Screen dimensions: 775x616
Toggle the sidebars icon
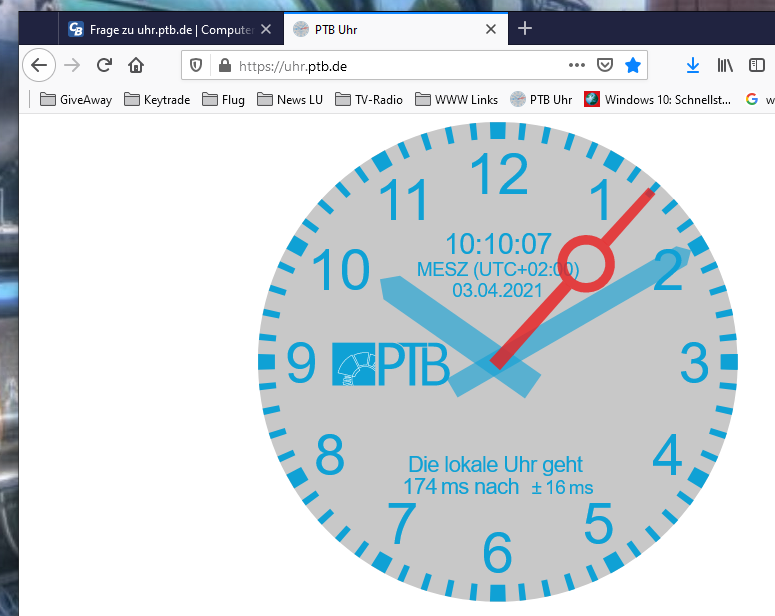point(757,65)
